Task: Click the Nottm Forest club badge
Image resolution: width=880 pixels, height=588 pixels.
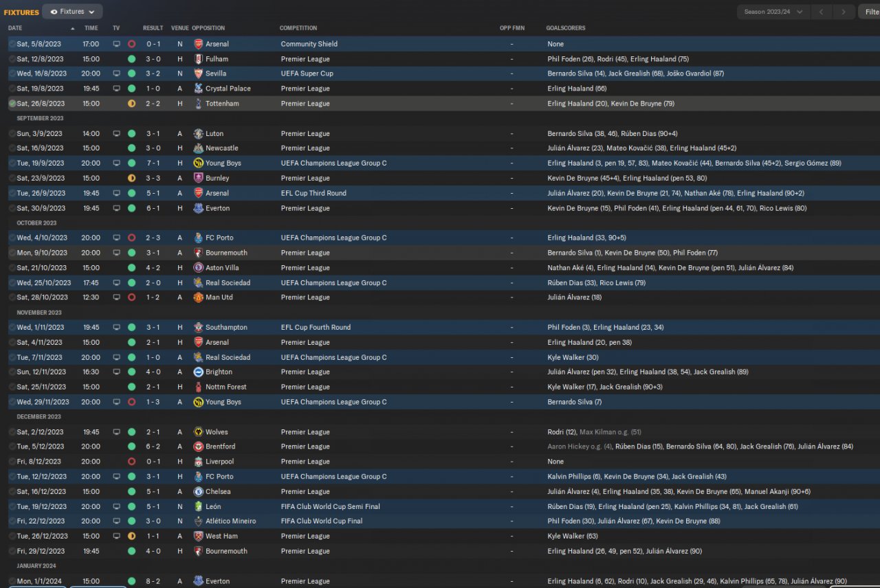Action: pyautogui.click(x=199, y=387)
